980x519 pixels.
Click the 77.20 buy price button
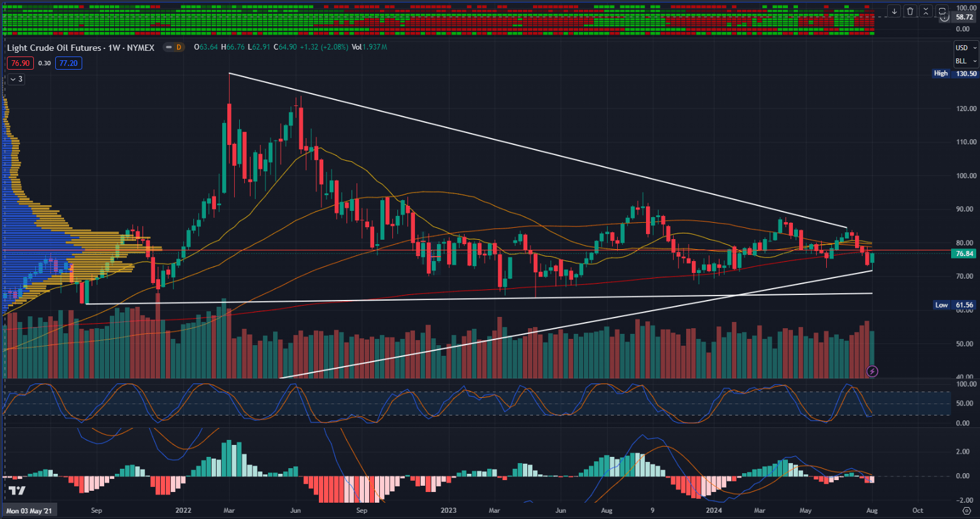click(68, 63)
